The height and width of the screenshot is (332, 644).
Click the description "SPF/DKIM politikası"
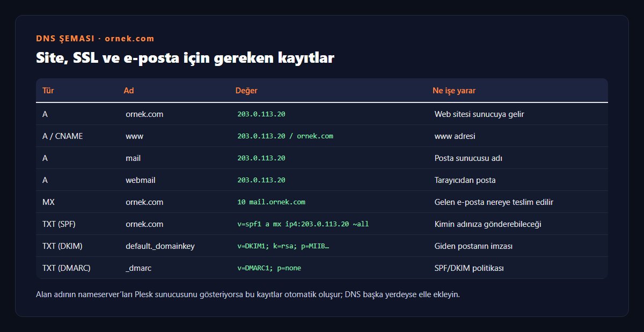point(469,268)
